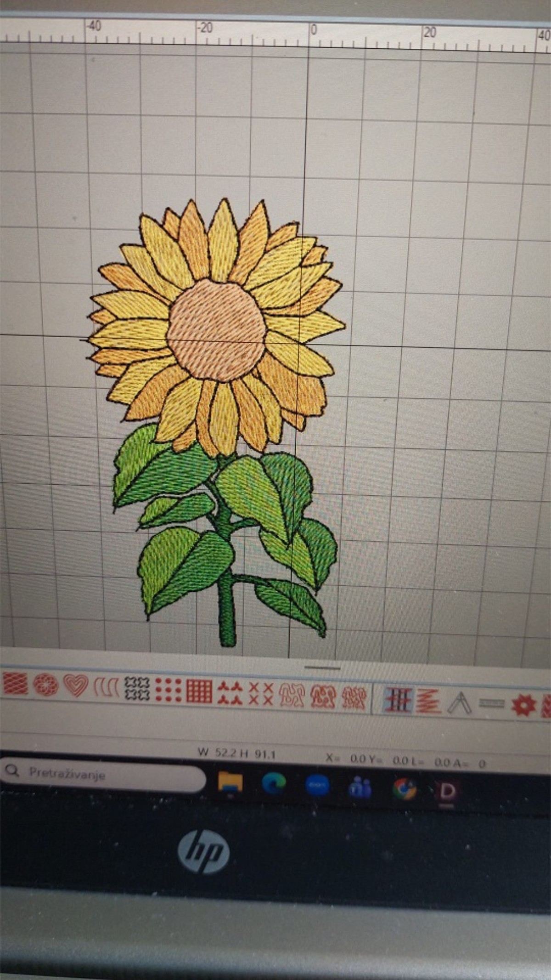Viewport: 551px width, 980px height.
Task: Select the highlighted satin column stitch icon
Action: [398, 700]
